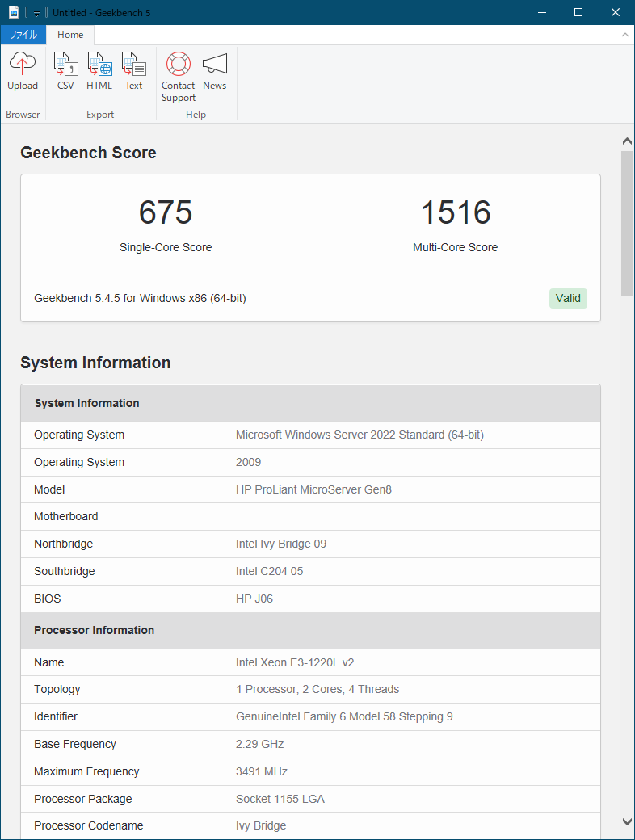Click Intel Xeon E3-1220L v2 value

click(x=295, y=662)
